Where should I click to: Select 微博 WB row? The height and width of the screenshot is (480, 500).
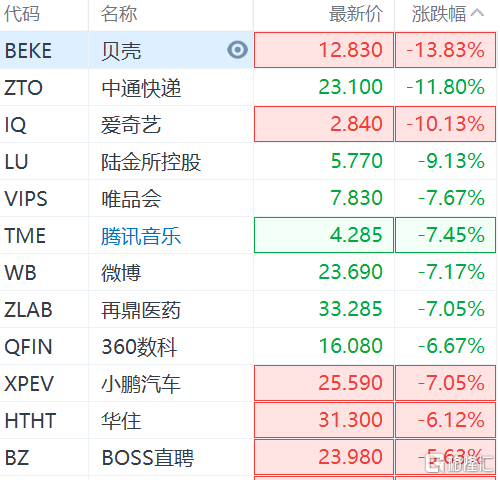point(249,272)
